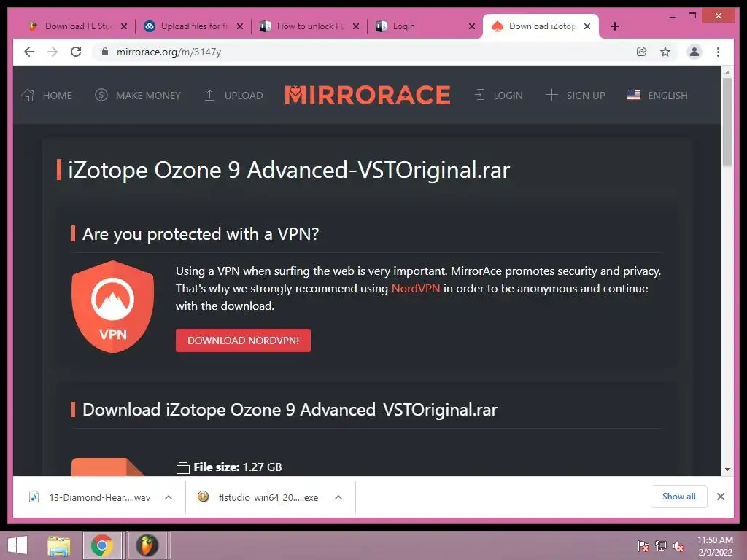Share this page via share icon
The height and width of the screenshot is (560, 747).
click(x=642, y=52)
